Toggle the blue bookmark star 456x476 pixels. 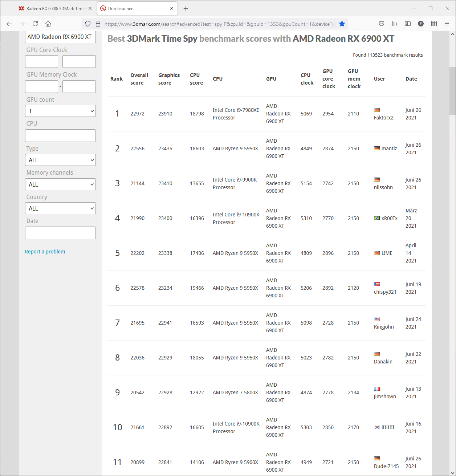click(x=342, y=24)
